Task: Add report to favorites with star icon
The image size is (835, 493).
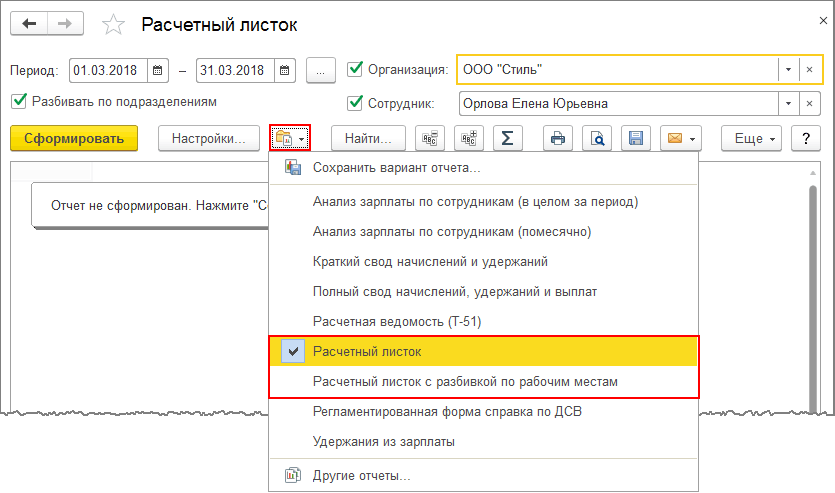Action: [x=113, y=24]
